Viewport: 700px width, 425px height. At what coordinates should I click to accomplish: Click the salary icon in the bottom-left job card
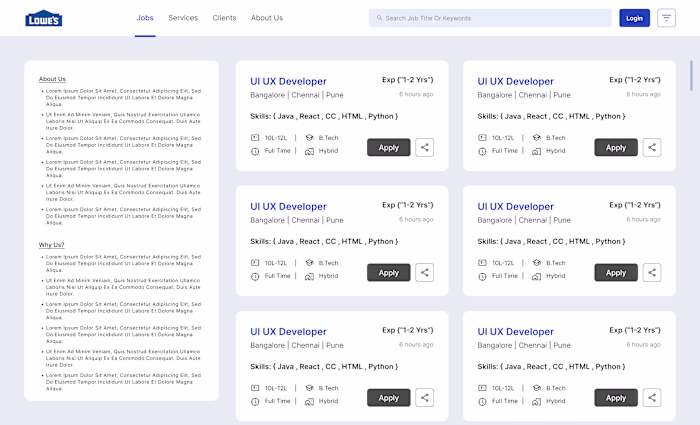[255, 388]
